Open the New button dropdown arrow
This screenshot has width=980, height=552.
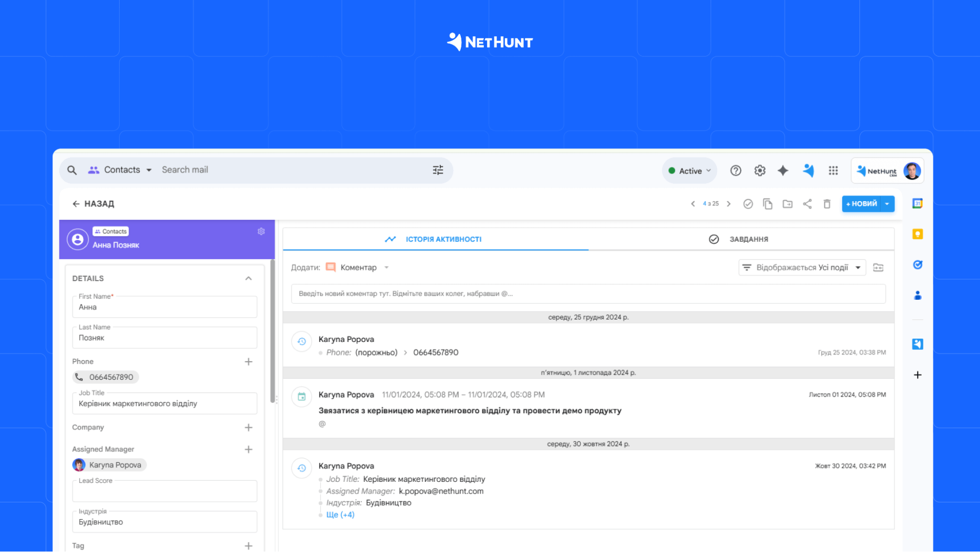coord(887,204)
